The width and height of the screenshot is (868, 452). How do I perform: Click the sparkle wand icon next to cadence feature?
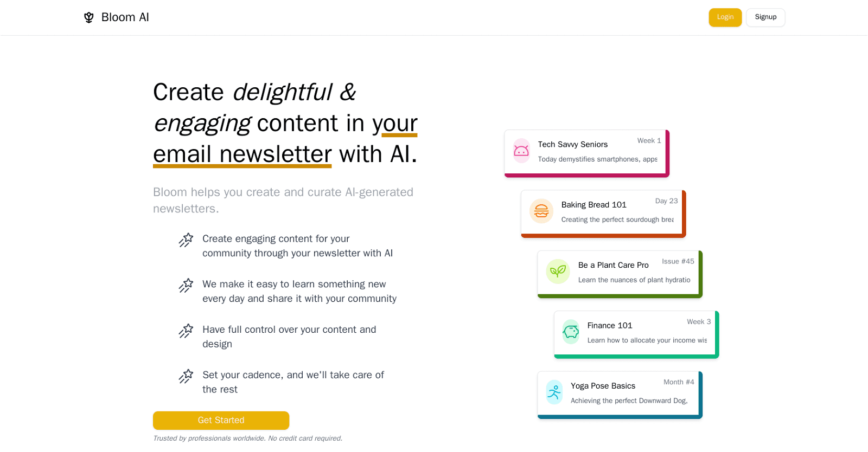click(186, 376)
